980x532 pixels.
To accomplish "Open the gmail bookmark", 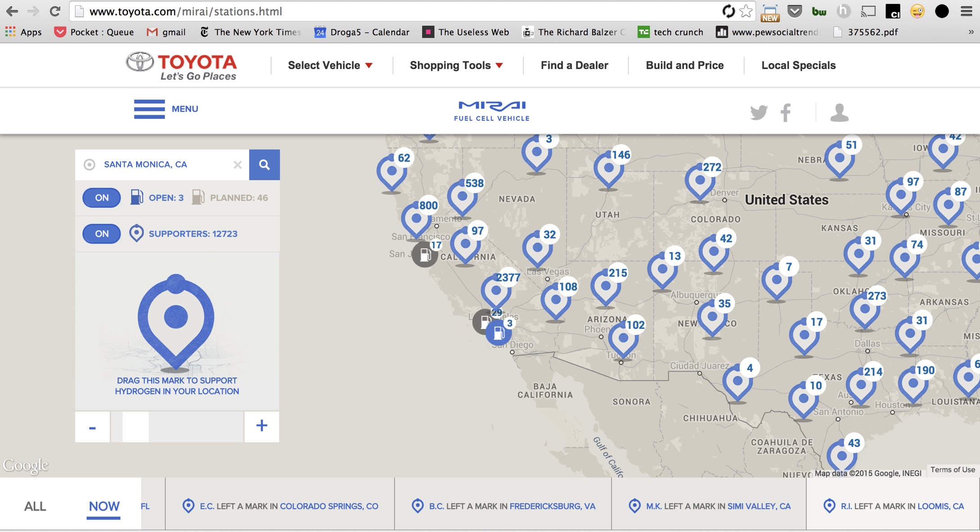I will (166, 32).
